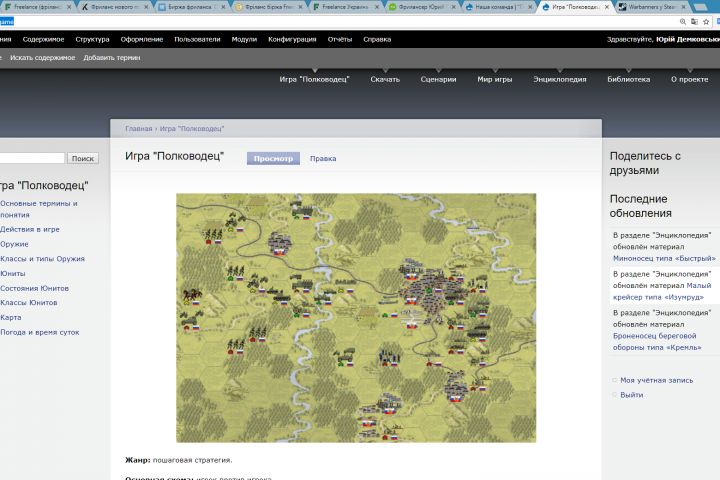Bookmark this page with the star icon

(706, 22)
